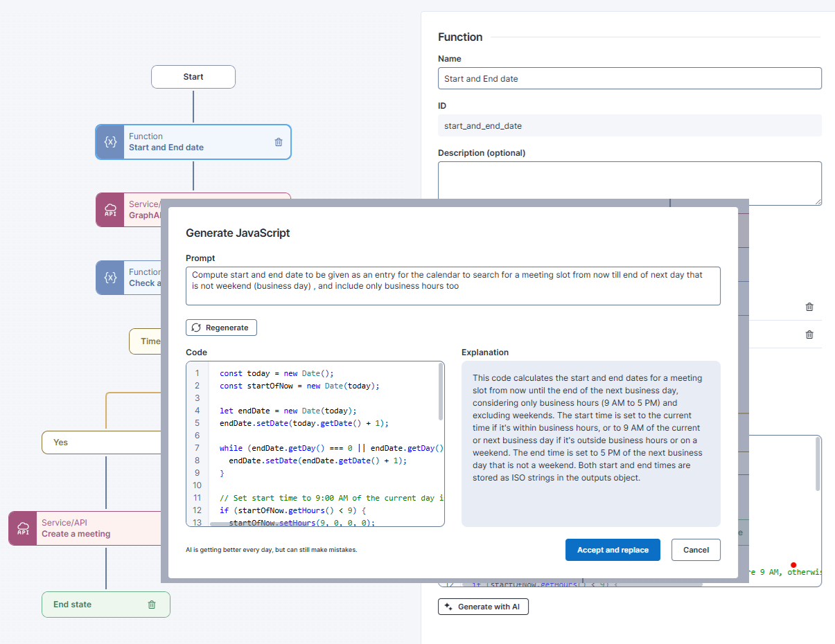Click Regenerate to regenerate the code

click(221, 328)
